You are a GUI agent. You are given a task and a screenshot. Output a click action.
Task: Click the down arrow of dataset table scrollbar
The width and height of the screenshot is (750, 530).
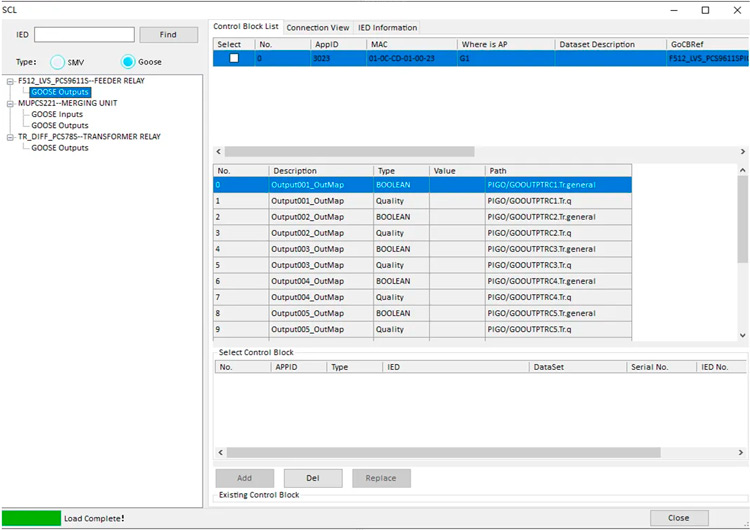[x=742, y=335]
